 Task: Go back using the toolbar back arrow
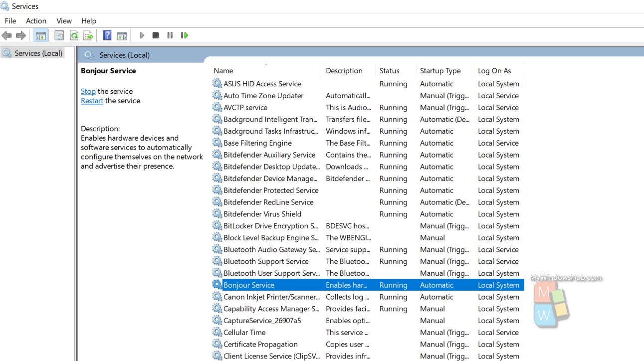click(x=6, y=35)
